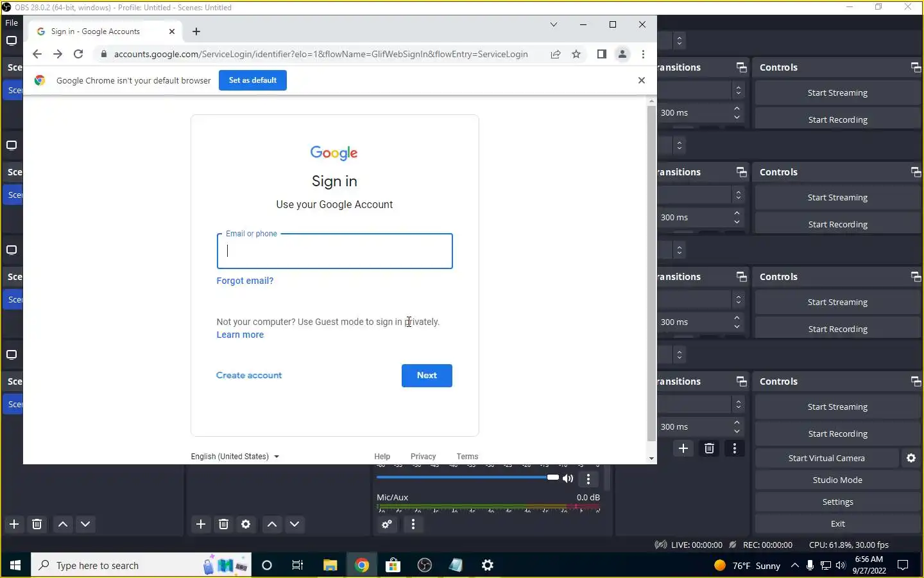This screenshot has width=924, height=578.
Task: Click the blue volume slider in the audio mixer
Action: point(467,477)
